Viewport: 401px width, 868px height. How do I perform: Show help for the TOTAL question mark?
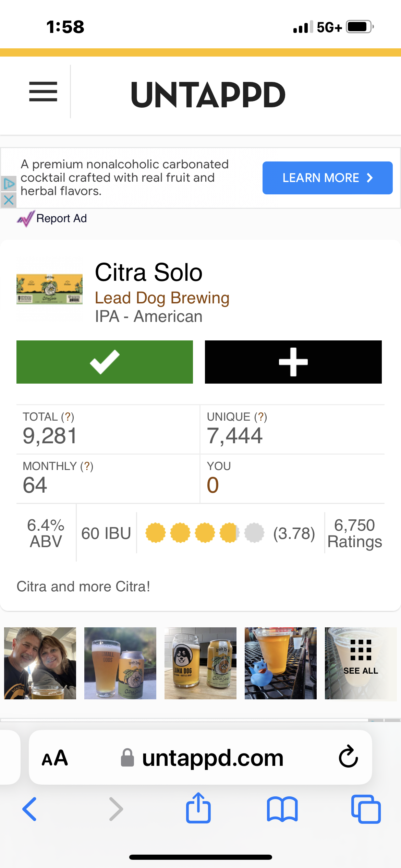point(68,417)
